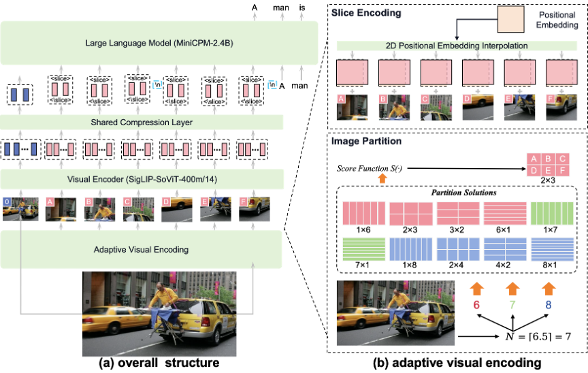Click the Large Language Model (MiniCPM-2.4B) block
Image resolution: width=588 pixels, height=373 pixels.
159,43
